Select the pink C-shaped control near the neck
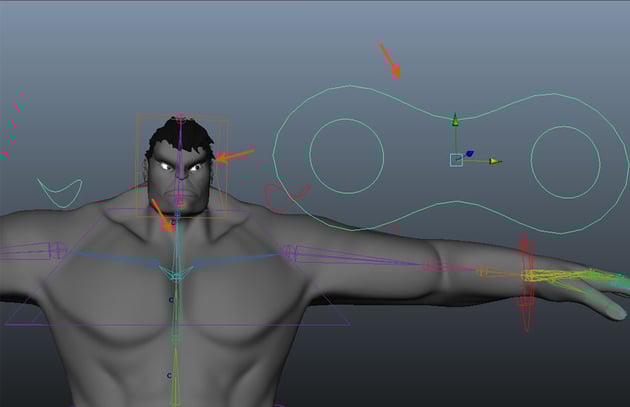The image size is (630, 407). pos(286,197)
